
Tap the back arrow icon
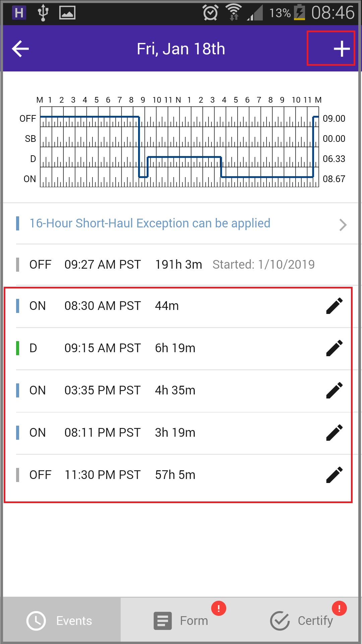pos(20,49)
